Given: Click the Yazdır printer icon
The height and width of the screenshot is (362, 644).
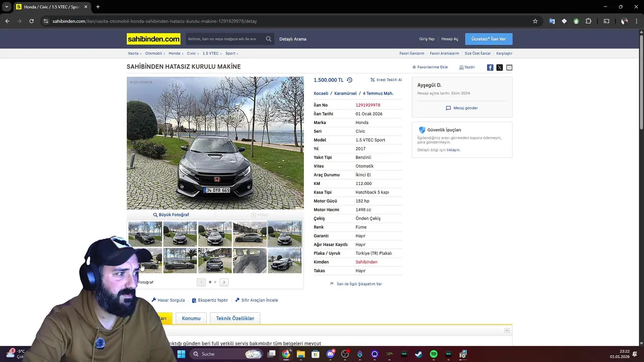Looking at the screenshot, I should coord(461,67).
